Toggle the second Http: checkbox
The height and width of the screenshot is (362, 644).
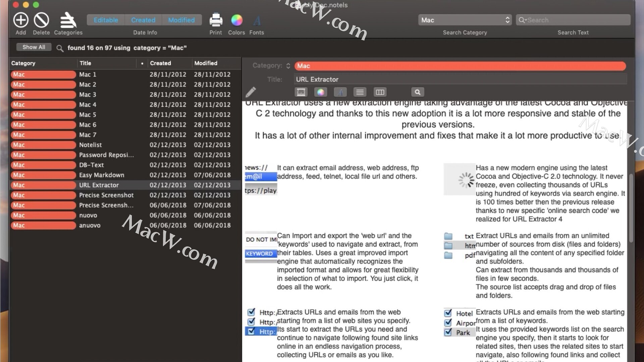point(251,322)
